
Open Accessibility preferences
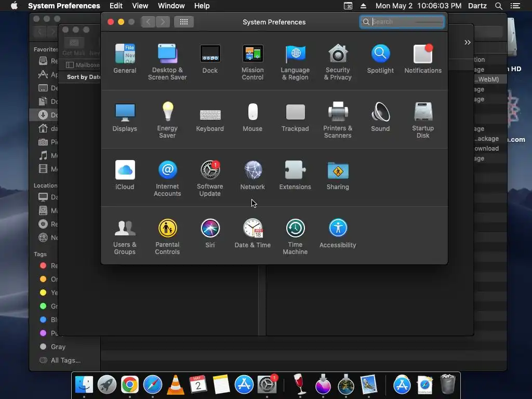[x=338, y=233]
